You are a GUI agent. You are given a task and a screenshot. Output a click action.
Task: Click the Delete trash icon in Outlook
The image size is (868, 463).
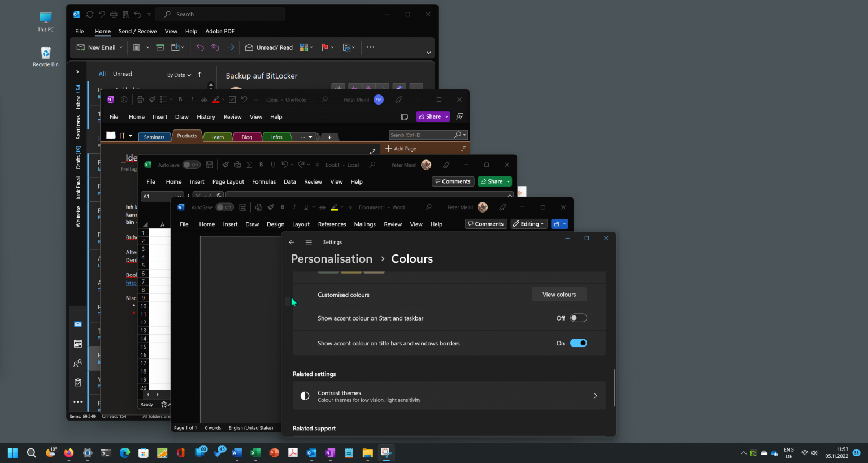[x=136, y=47]
